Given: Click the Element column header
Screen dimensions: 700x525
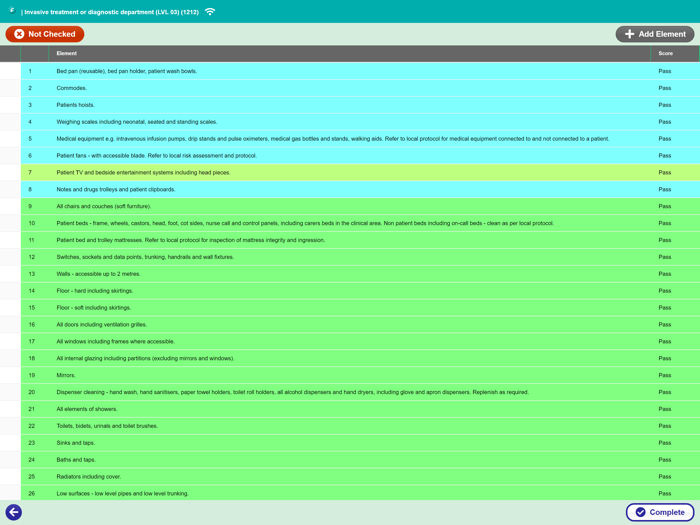Looking at the screenshot, I should coord(67,53).
